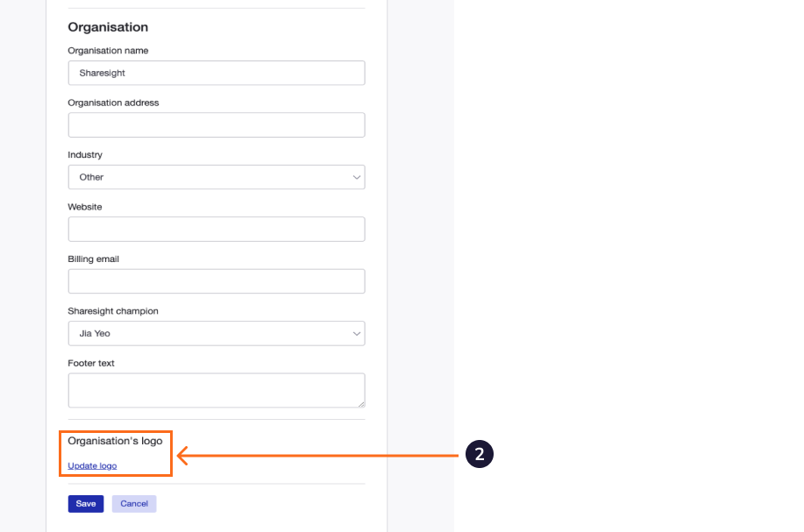This screenshot has width=804, height=532.
Task: Cancel the Organisation changes
Action: [133, 503]
